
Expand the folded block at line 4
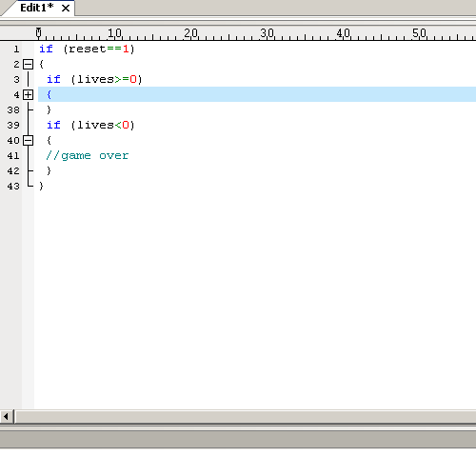(29, 95)
